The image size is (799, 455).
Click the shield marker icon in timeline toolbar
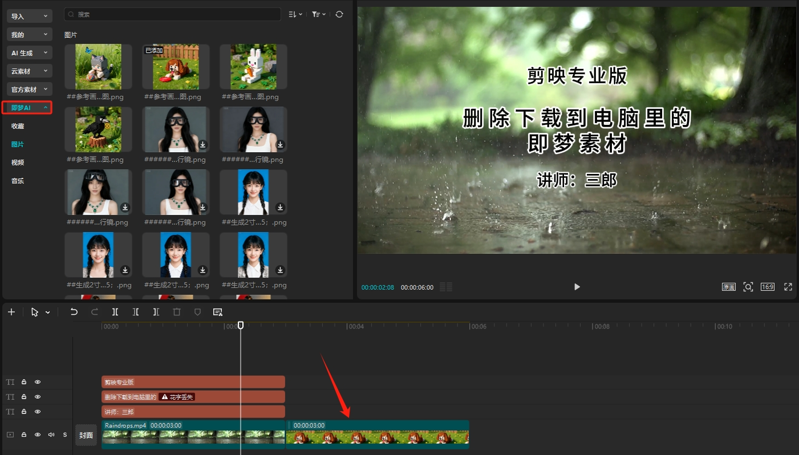click(x=197, y=312)
